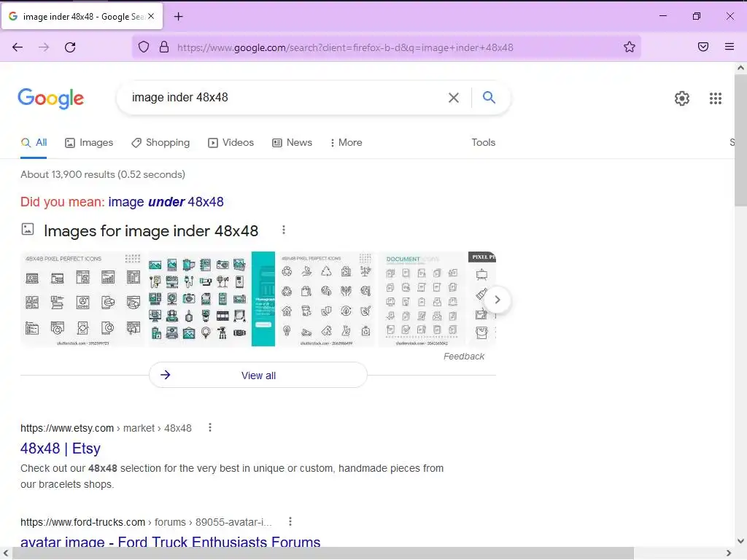Viewport: 747px width, 560px height.
Task: Show next images with carousel arrow
Action: pyautogui.click(x=498, y=300)
